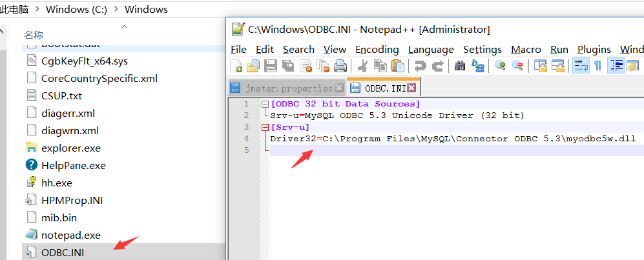The width and height of the screenshot is (644, 260).
Task: Collapse the [Srv-u] section fold marker
Action: click(x=265, y=127)
